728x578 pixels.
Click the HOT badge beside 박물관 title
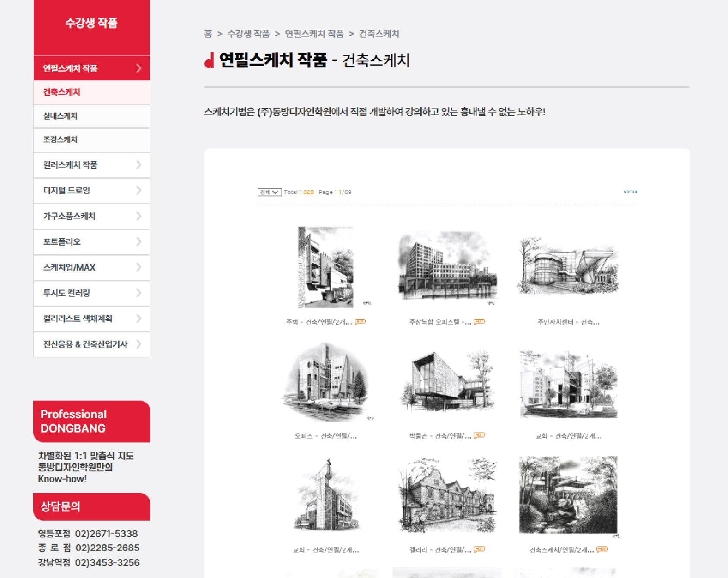pyautogui.click(x=479, y=435)
